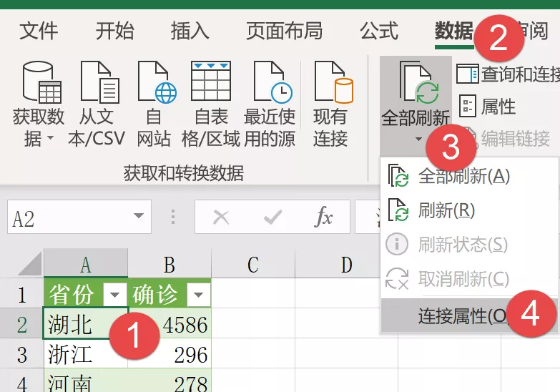
Task: Click the 确诊 header cell
Action: 170,295
